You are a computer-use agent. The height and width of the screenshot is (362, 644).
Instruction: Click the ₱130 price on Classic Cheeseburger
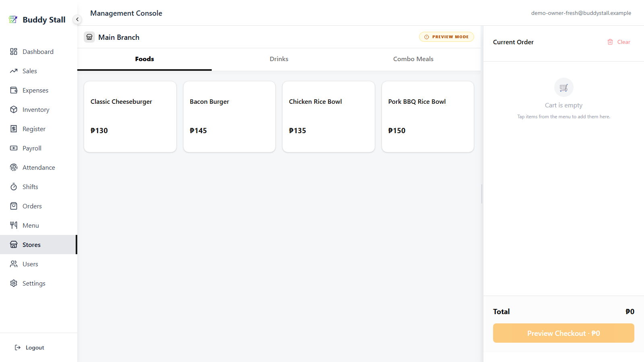(99, 130)
